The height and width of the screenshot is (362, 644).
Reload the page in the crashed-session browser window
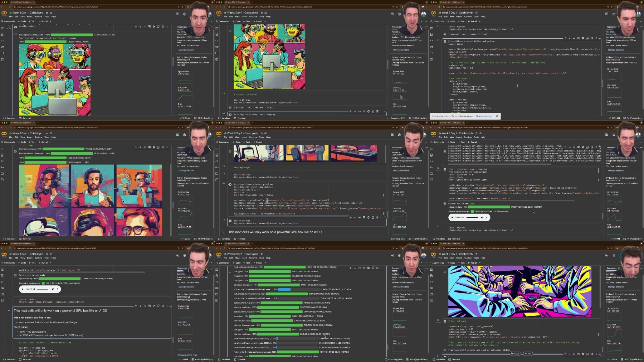pos(439,7)
